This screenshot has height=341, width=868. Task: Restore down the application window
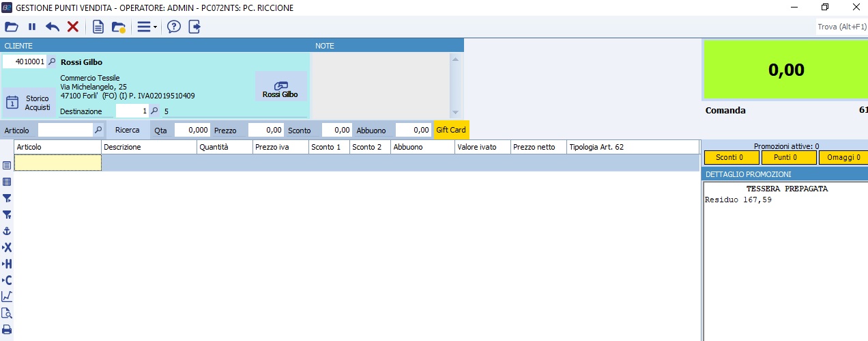click(825, 7)
